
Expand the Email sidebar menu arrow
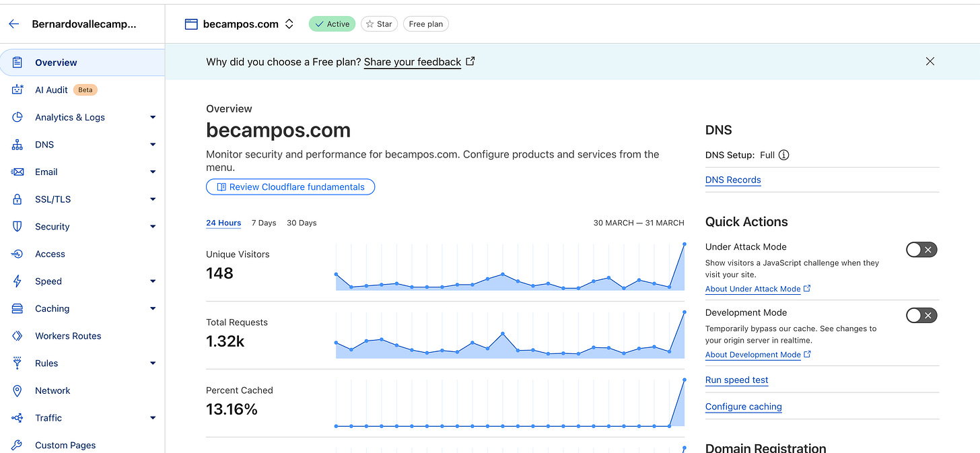[153, 172]
